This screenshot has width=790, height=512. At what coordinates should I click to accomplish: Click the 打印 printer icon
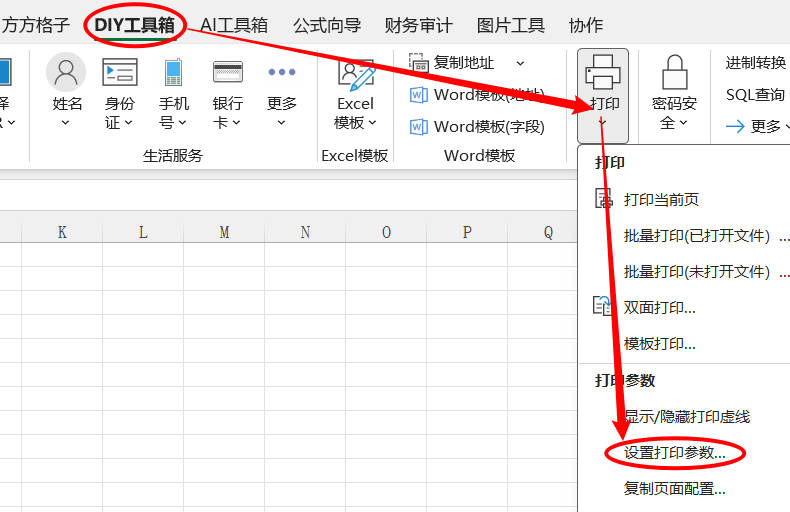pos(603,73)
